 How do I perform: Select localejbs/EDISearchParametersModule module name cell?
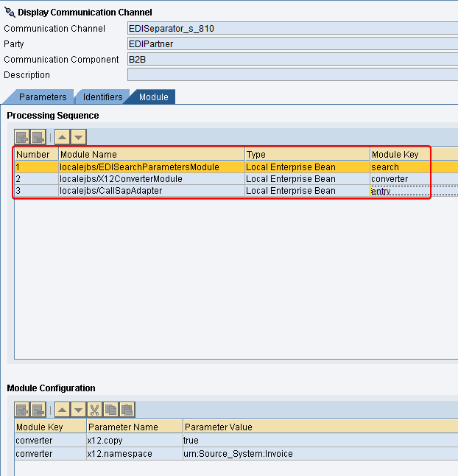152,167
